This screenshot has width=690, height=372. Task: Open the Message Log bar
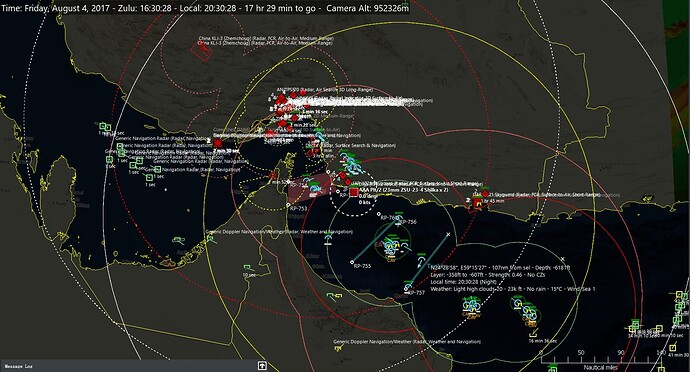pos(133,366)
